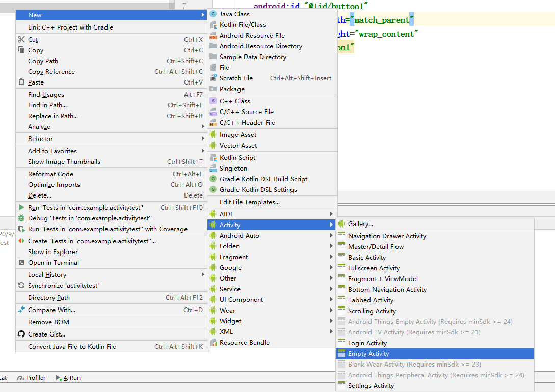This screenshot has height=392, width=555.
Task: Click the C++ Class icon
Action: pyautogui.click(x=213, y=101)
